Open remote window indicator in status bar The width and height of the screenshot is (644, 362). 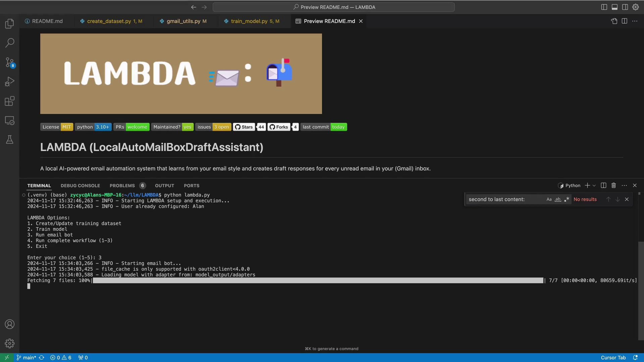[7, 358]
